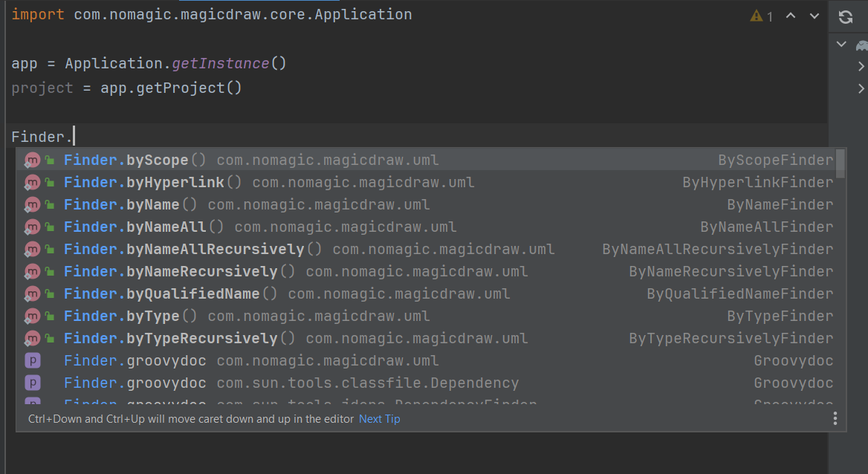Viewport: 868px width, 474px height.
Task: Click method icon beside Finder.byNameRecursively
Action: pos(32,271)
